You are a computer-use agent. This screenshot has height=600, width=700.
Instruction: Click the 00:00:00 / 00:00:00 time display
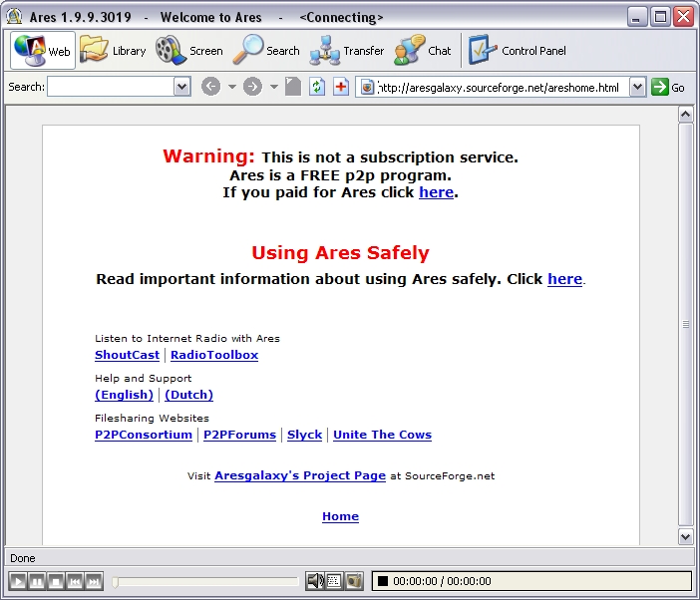click(x=442, y=581)
